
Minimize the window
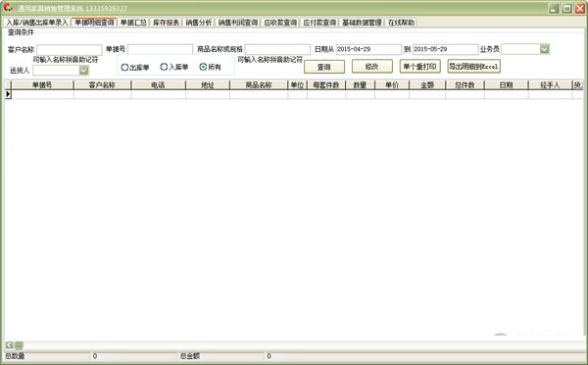tap(554, 8)
